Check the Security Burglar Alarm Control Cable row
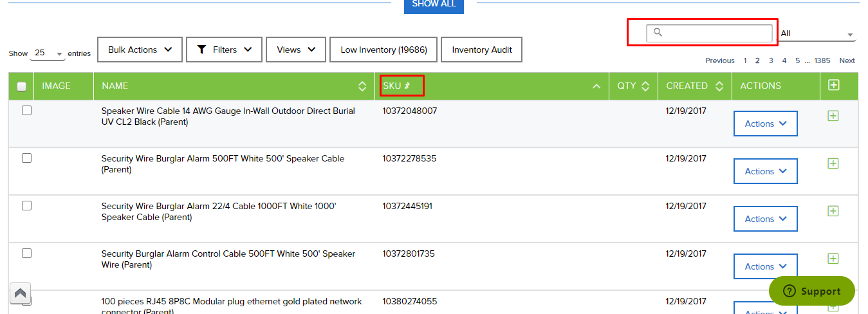 click(26, 254)
